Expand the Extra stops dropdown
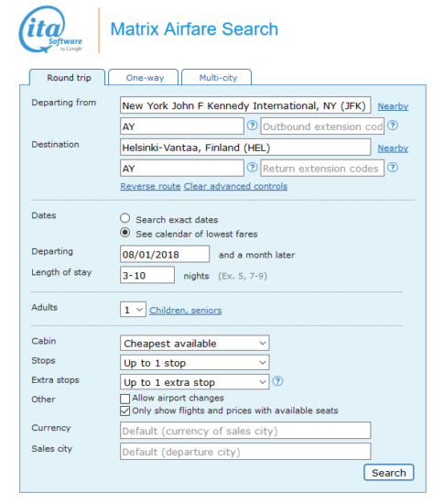Screen dimensions: 433x504 click(x=195, y=382)
